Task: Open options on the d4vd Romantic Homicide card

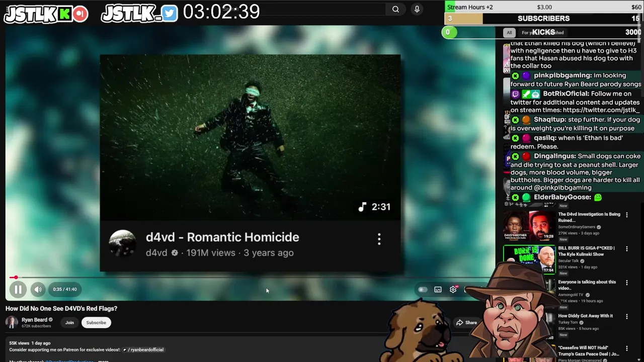Action: point(379,239)
